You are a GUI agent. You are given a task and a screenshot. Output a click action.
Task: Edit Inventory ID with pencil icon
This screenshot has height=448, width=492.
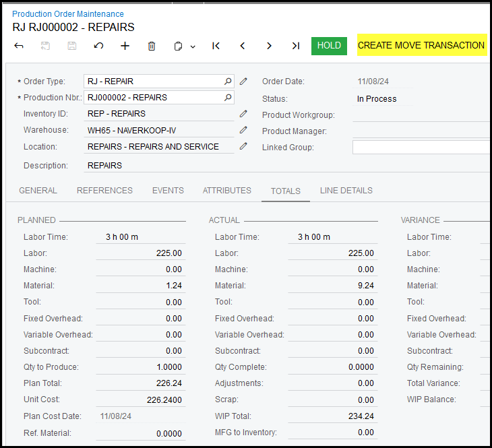[x=243, y=114]
